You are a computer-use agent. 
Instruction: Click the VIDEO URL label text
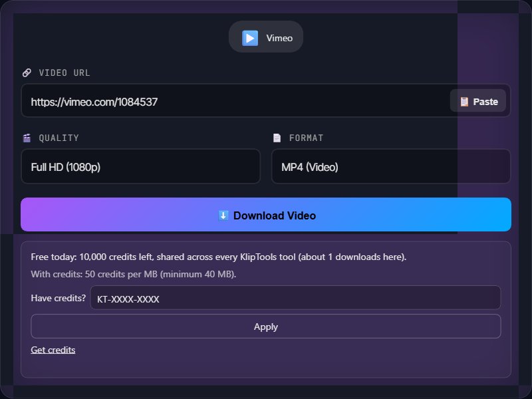click(65, 72)
